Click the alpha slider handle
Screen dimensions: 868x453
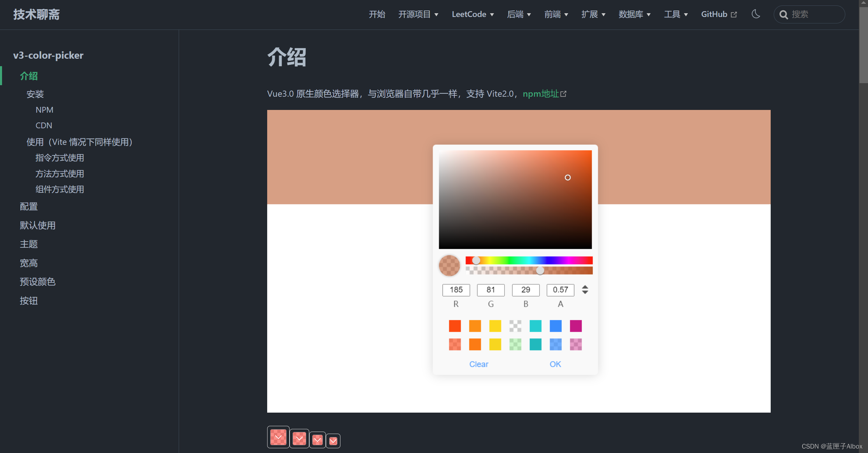[540, 270]
